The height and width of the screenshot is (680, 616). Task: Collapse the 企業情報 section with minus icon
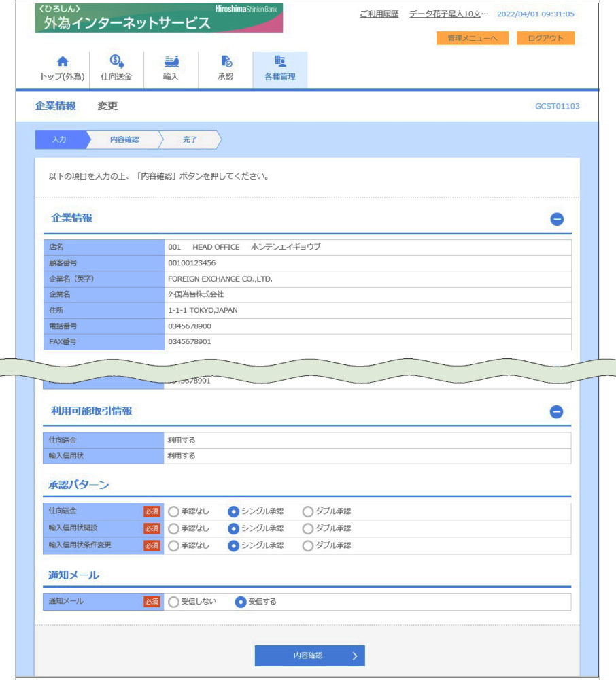556,219
